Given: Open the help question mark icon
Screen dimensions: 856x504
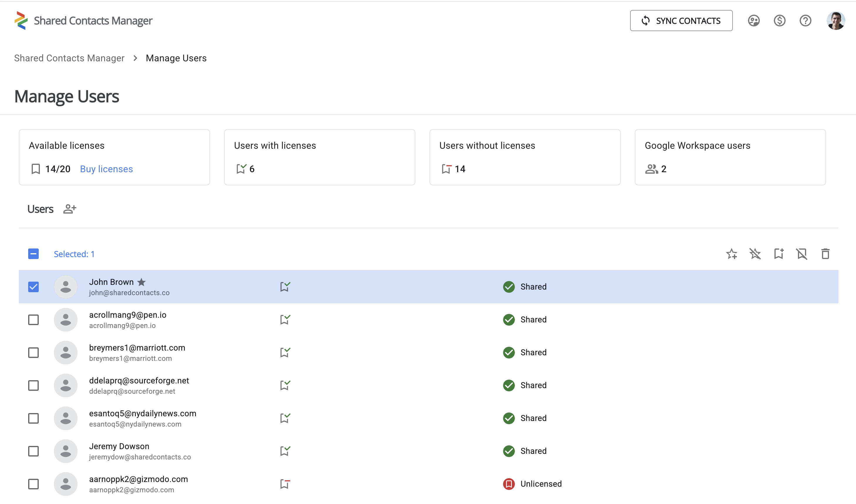Looking at the screenshot, I should pos(805,21).
